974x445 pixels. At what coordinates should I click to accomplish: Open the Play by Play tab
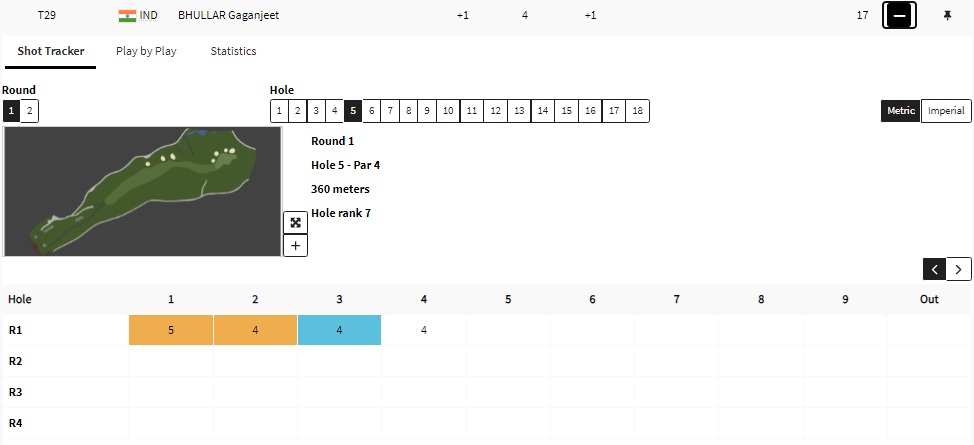[x=146, y=51]
